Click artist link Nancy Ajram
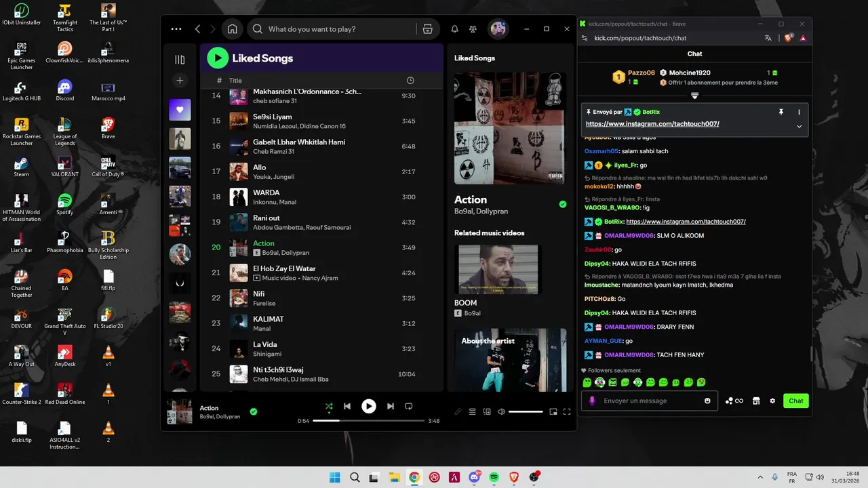The height and width of the screenshot is (488, 868). point(319,278)
